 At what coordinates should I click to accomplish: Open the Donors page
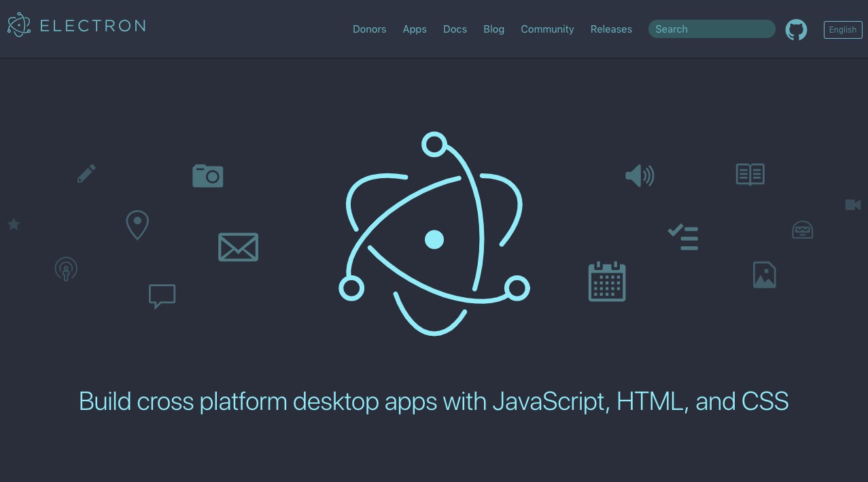click(369, 29)
